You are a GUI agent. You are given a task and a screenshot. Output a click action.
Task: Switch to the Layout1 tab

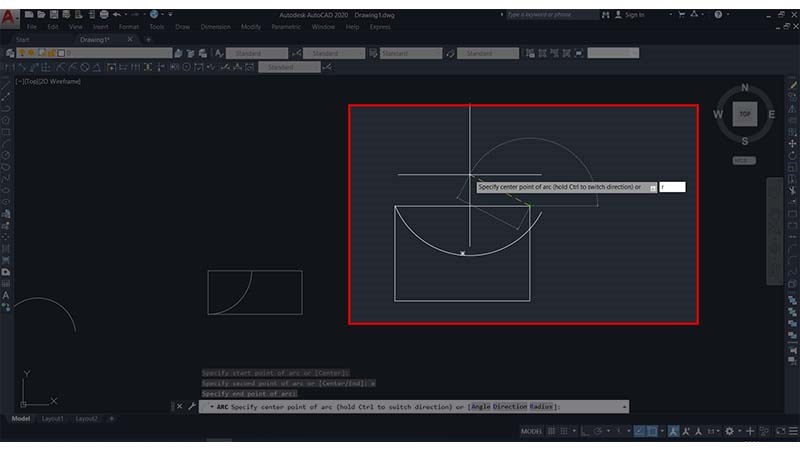[53, 418]
